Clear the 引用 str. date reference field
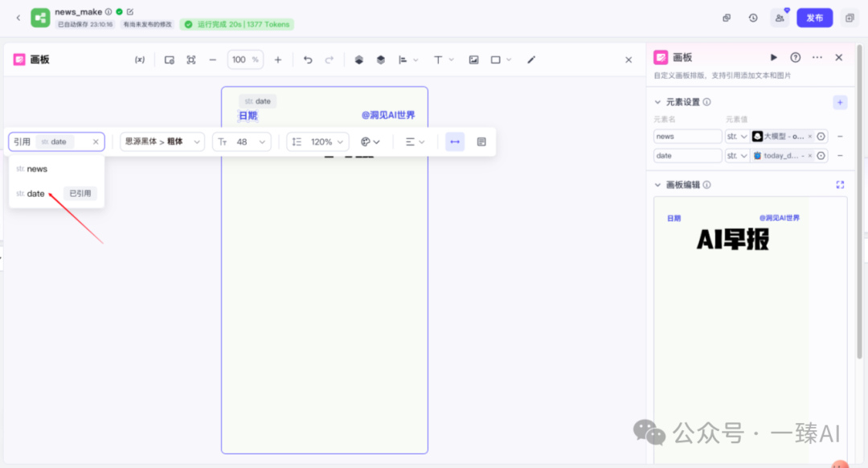This screenshot has height=468, width=868. (96, 142)
